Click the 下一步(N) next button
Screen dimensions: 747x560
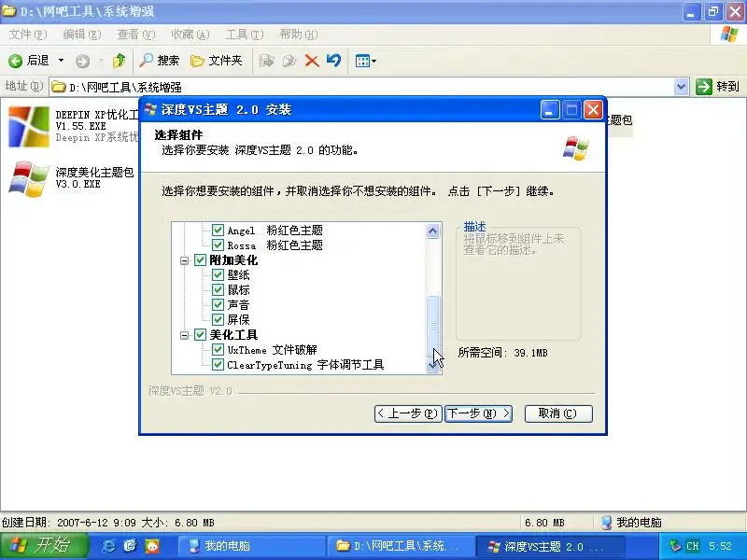pos(479,413)
